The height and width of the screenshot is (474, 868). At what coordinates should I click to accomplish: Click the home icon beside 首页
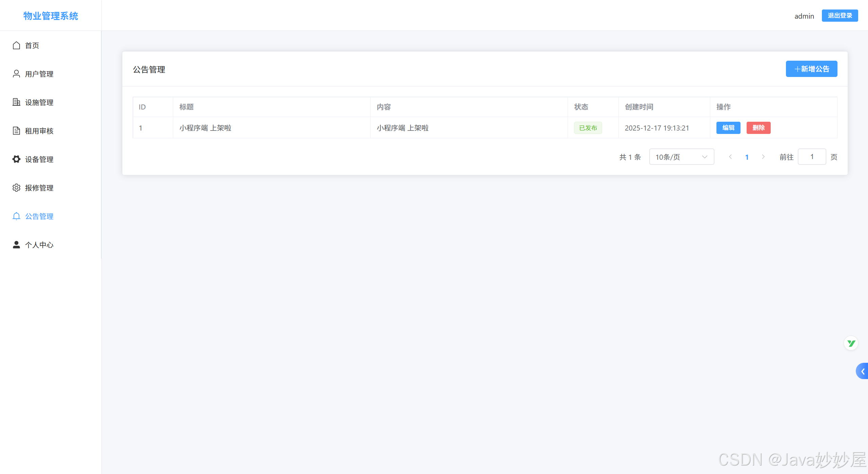pos(16,45)
